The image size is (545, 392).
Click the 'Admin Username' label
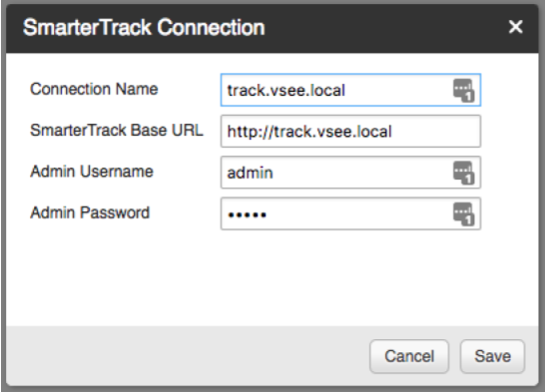(x=92, y=172)
